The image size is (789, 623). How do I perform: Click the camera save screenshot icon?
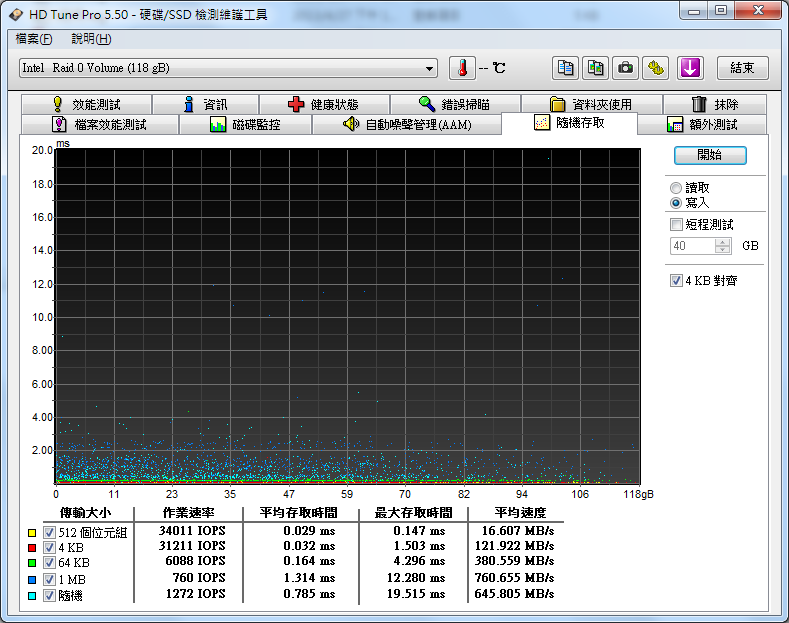[625, 68]
